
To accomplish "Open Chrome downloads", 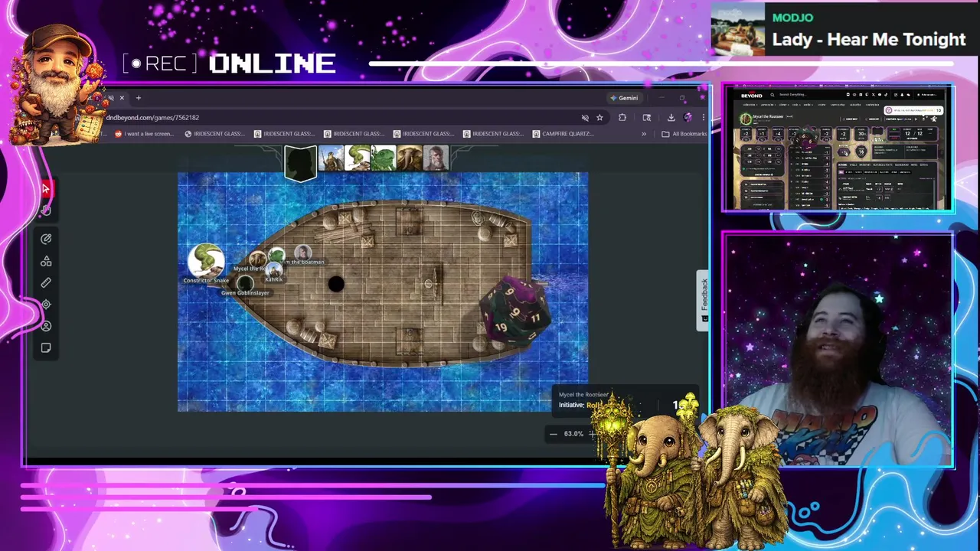I will [x=671, y=118].
